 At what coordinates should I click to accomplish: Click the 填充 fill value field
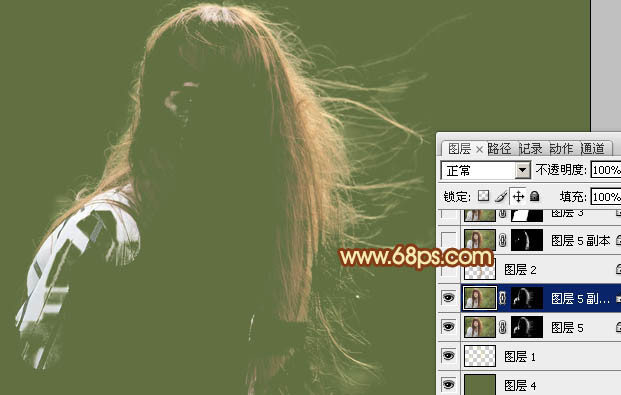(x=606, y=197)
